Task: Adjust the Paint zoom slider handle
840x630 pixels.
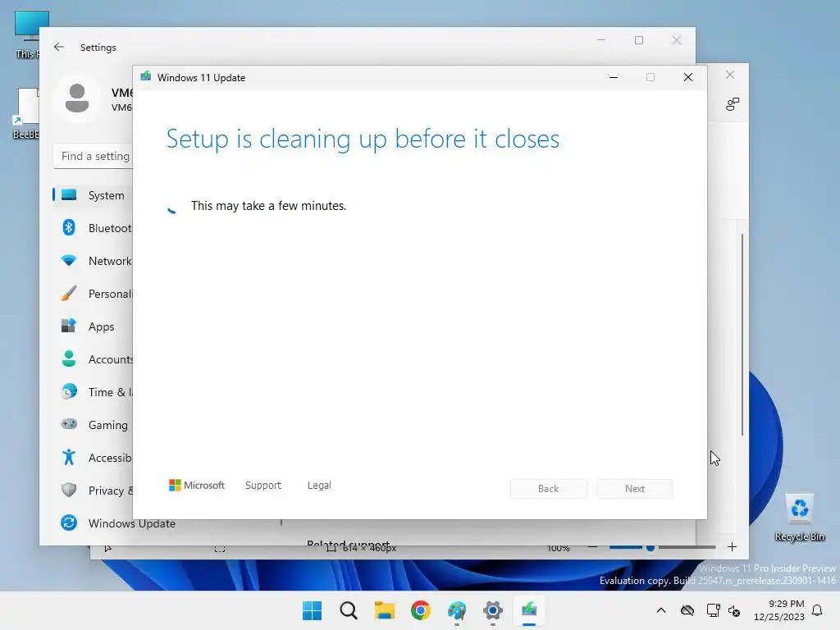Action: pyautogui.click(x=651, y=547)
